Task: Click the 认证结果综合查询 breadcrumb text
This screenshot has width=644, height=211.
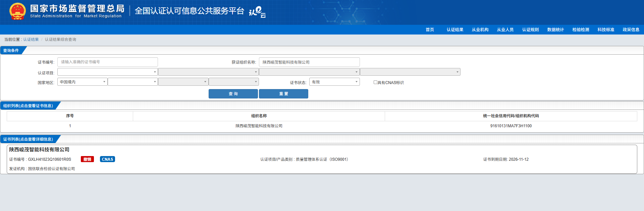Action: point(60,40)
